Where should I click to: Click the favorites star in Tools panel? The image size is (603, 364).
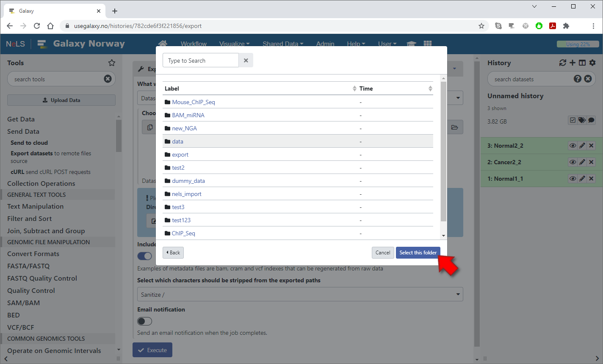tap(112, 63)
